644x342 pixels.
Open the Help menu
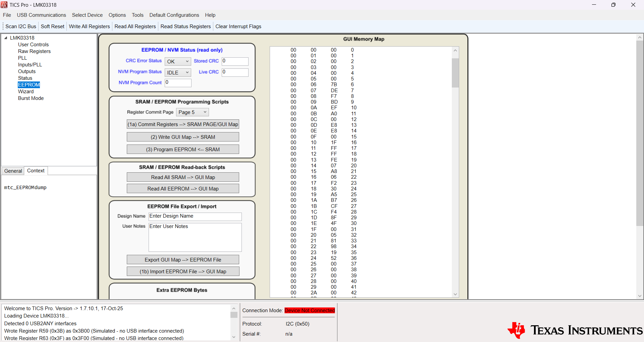[x=210, y=15]
